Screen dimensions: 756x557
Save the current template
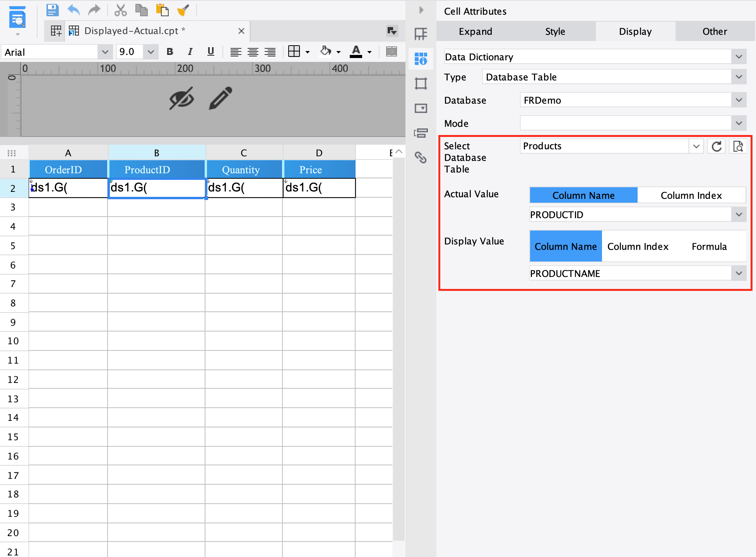click(52, 10)
